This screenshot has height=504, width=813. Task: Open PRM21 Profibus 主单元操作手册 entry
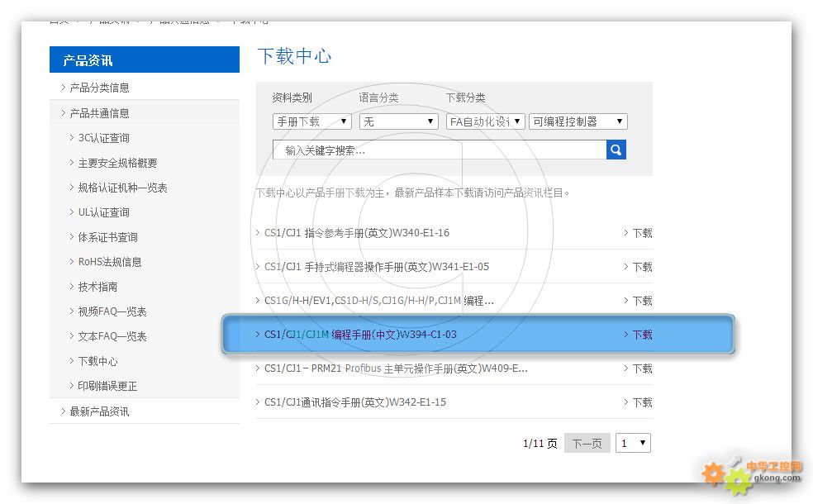coord(396,368)
